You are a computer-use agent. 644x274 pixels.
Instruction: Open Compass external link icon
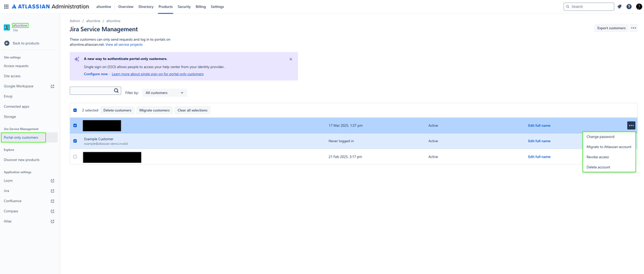pos(52,211)
